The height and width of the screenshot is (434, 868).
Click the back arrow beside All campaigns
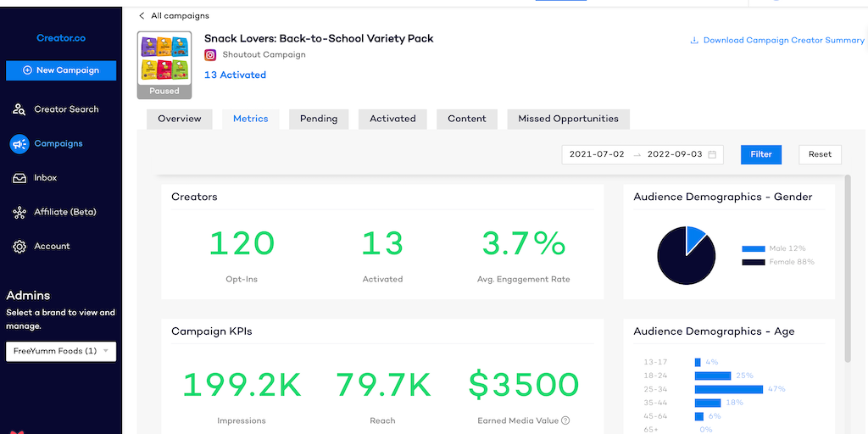tap(142, 16)
